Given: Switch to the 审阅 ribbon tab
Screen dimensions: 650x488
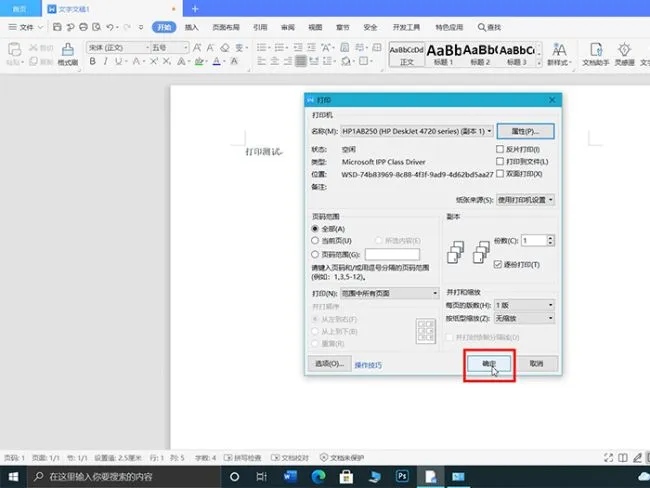Looking at the screenshot, I should coord(287,27).
